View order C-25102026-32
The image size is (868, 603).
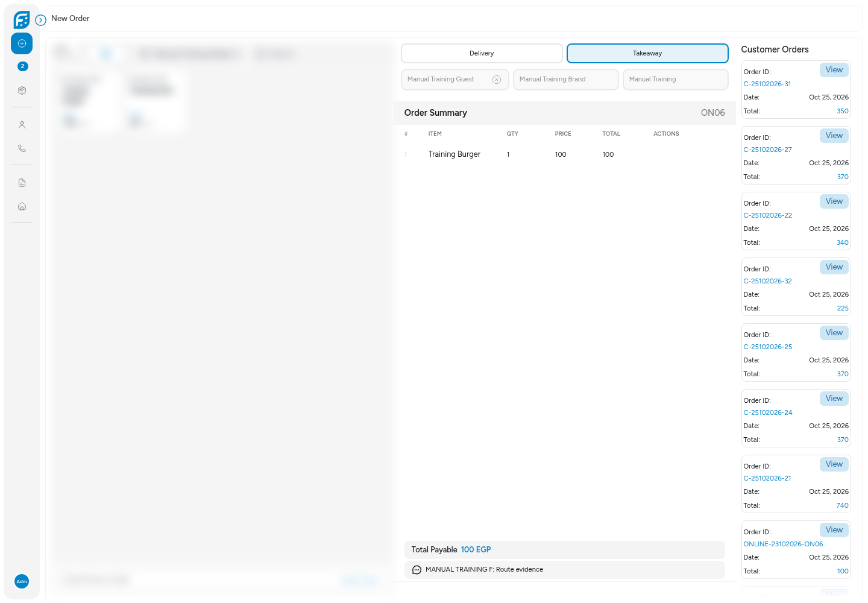click(x=834, y=267)
